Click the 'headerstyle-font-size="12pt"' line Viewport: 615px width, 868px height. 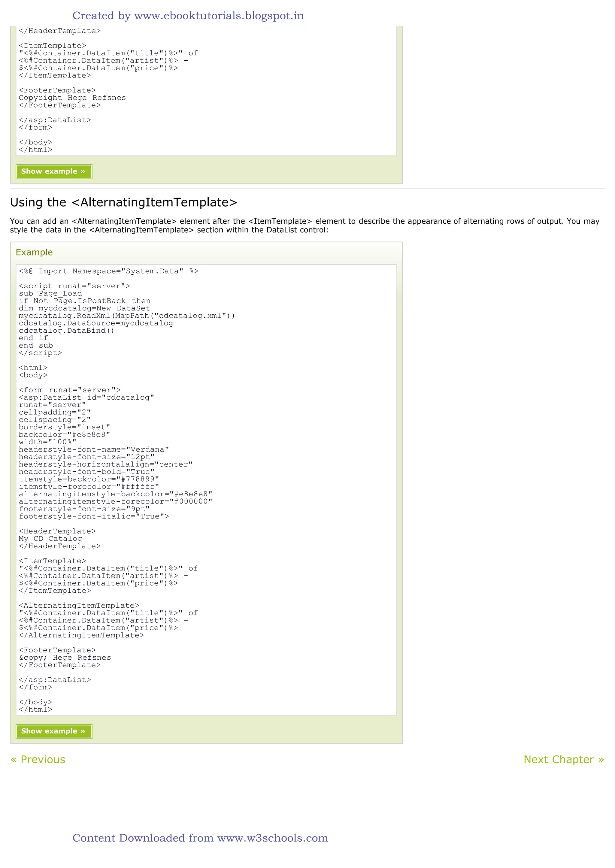point(87,457)
